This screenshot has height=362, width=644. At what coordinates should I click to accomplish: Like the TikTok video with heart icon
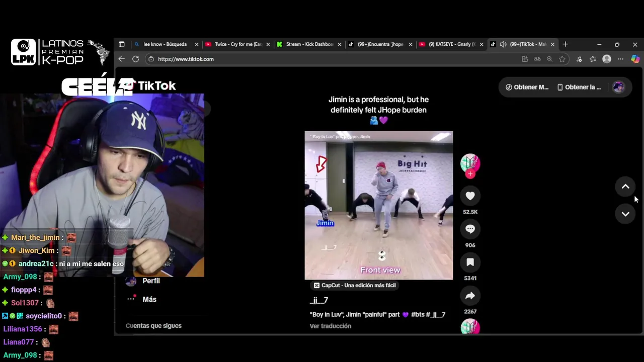[x=470, y=196]
